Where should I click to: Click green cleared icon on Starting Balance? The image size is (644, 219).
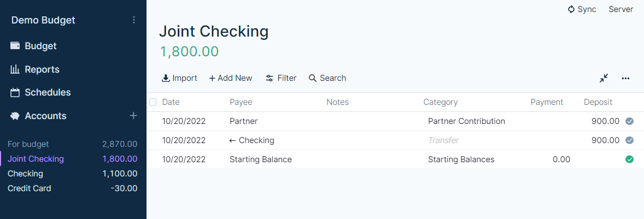pyautogui.click(x=629, y=159)
